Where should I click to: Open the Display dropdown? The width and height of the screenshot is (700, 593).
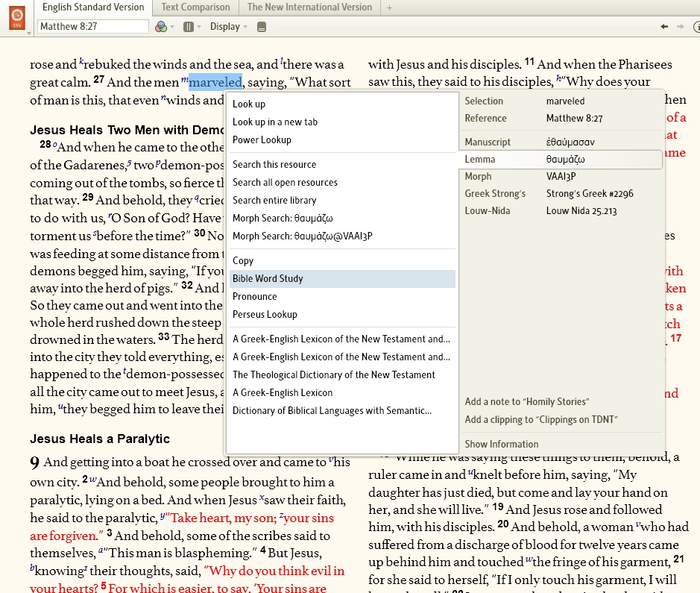tap(228, 27)
